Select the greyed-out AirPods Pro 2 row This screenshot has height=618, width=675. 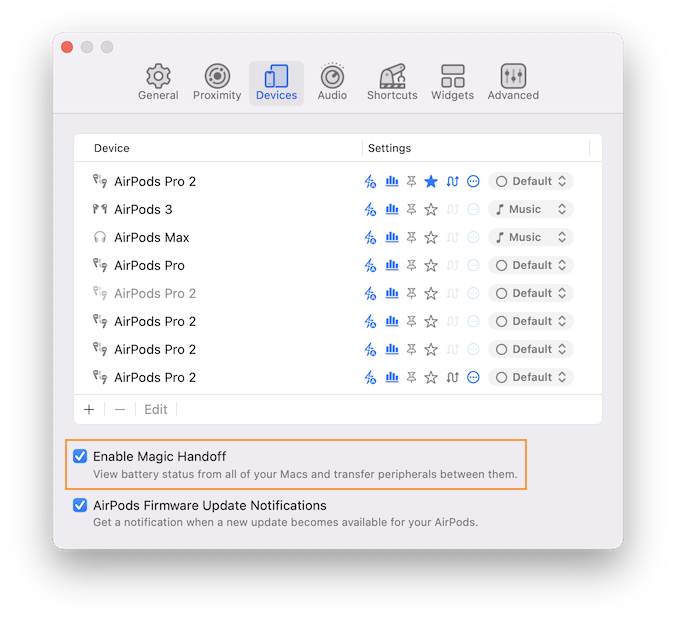pos(338,294)
